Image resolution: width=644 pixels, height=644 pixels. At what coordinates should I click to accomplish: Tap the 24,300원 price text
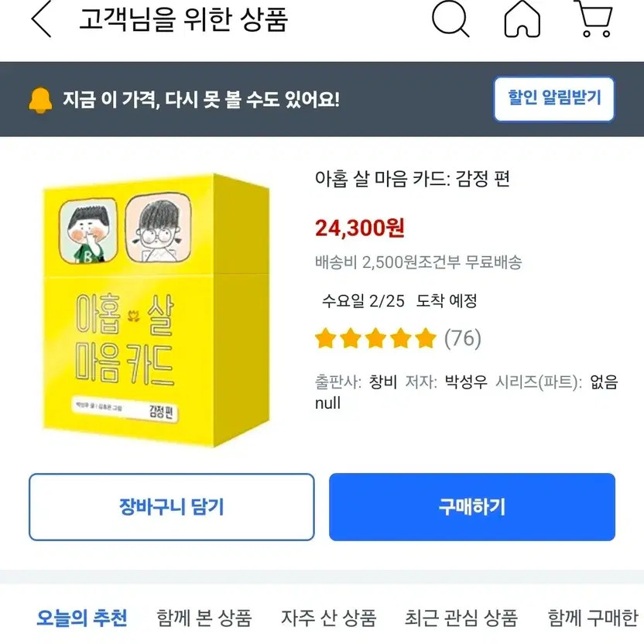point(360,228)
